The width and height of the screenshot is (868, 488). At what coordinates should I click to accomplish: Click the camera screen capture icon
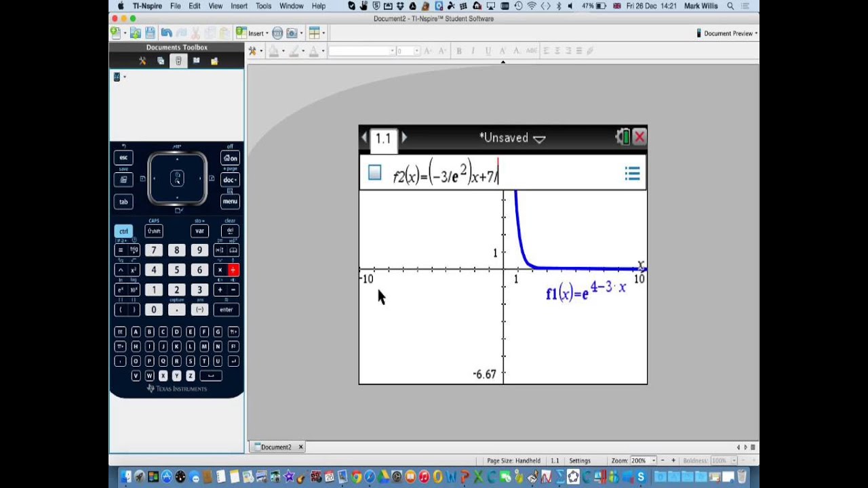(x=292, y=33)
